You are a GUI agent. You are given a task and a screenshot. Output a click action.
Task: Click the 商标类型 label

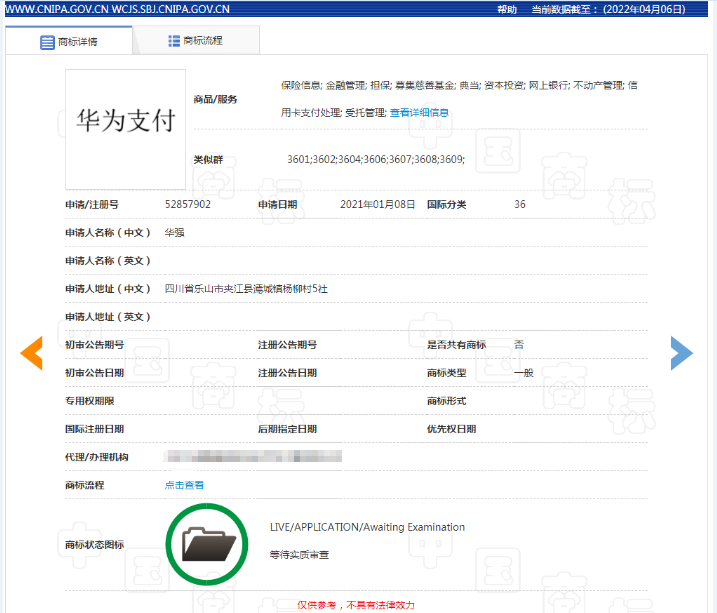point(446,373)
